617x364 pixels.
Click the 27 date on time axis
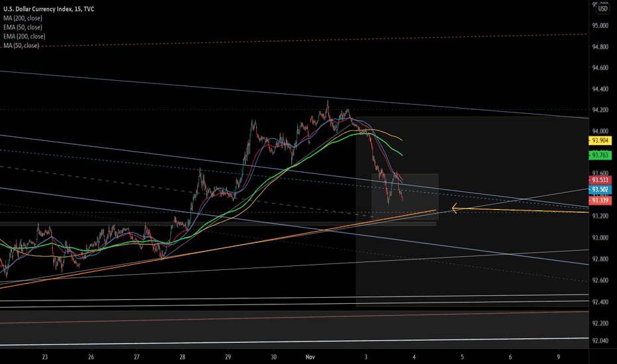(x=136, y=357)
